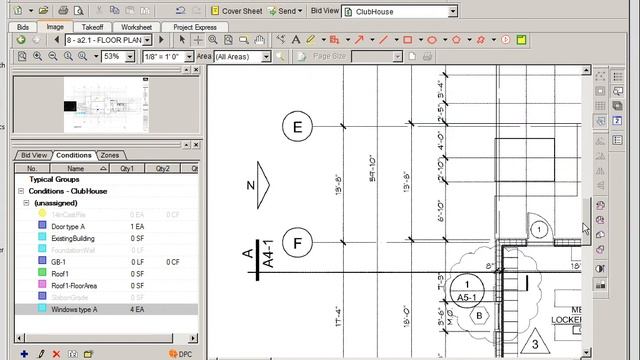This screenshot has height=360, width=640.
Task: Click the Qty1 column header
Action: click(127, 168)
